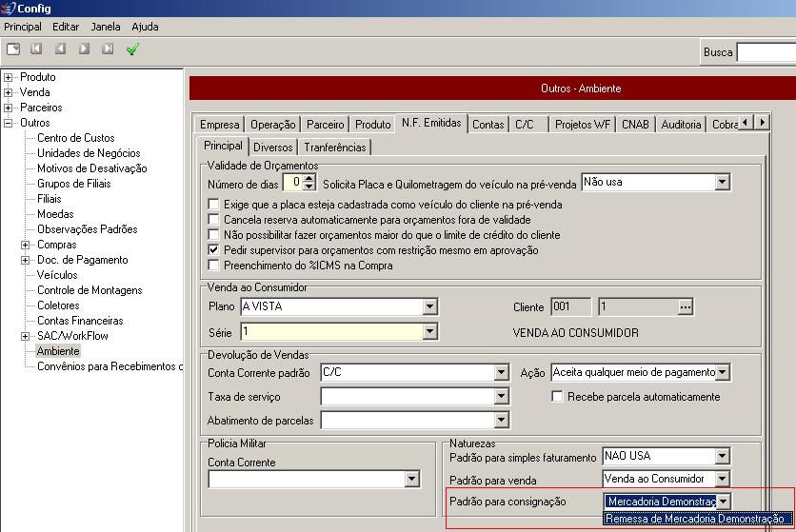Screen dimensions: 796x532
Task: Go to next record toolbar arrow
Action: (84, 49)
